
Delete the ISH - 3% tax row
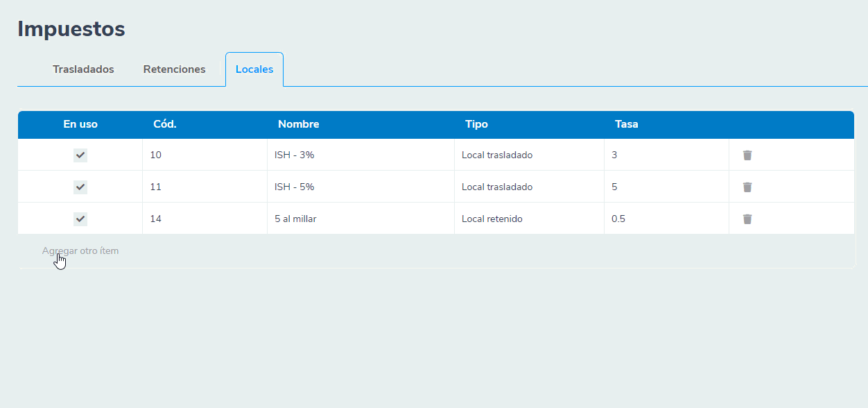coord(747,155)
